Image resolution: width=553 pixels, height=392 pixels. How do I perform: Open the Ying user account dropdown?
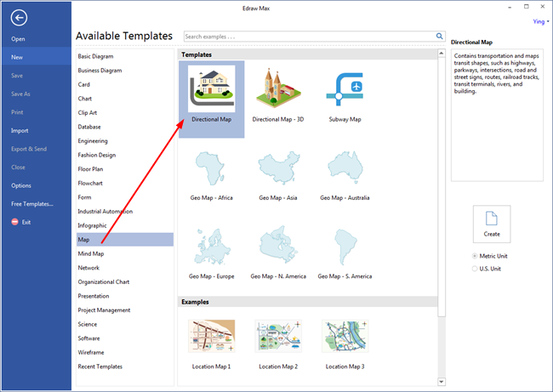540,21
